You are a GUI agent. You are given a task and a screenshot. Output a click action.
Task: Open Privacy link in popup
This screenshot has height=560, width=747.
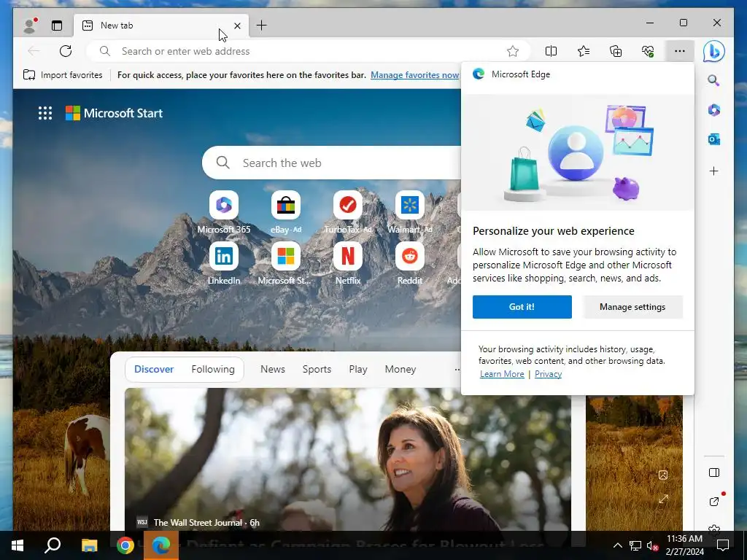click(x=549, y=374)
